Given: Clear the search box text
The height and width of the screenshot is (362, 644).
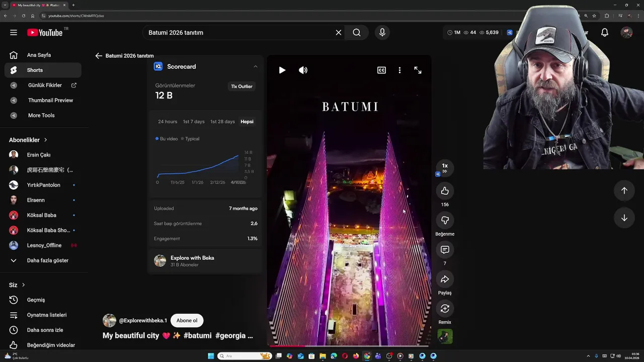Looking at the screenshot, I should pyautogui.click(x=339, y=33).
